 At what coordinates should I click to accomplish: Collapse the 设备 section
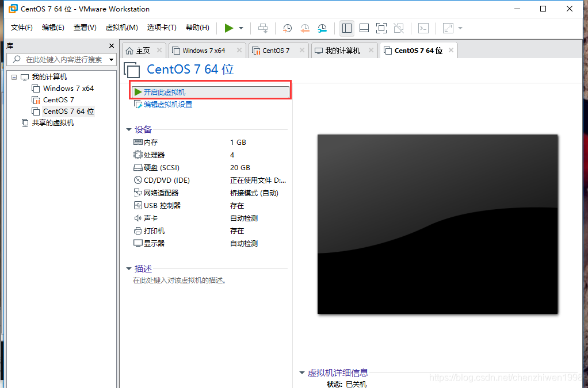point(129,129)
